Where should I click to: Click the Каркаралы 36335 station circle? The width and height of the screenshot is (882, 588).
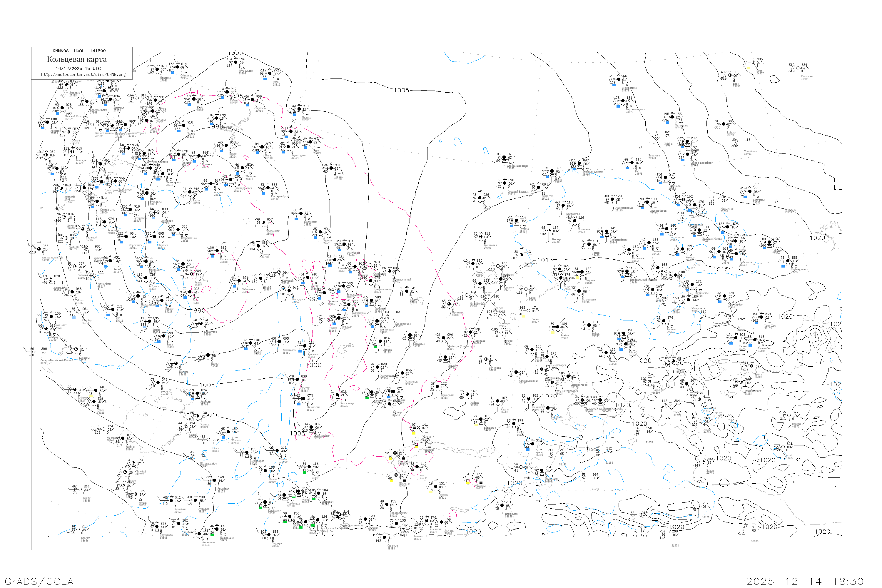(x=437, y=387)
